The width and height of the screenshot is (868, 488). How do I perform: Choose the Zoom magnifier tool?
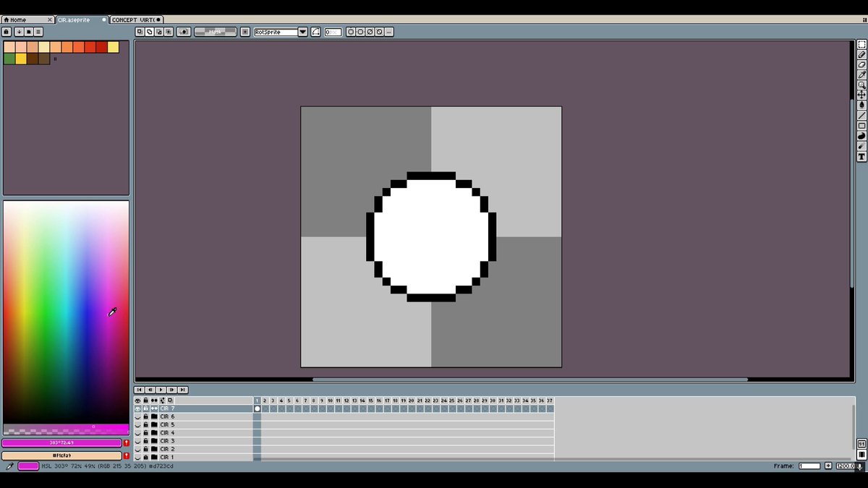coord(861,85)
